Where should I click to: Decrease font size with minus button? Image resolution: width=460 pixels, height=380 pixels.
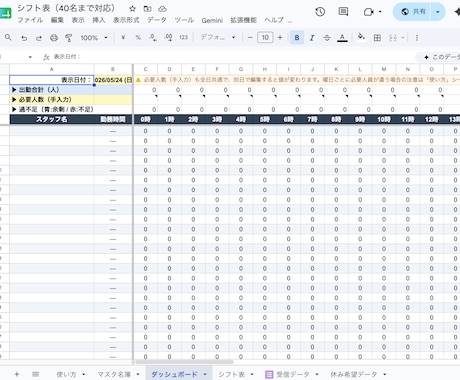click(x=250, y=38)
